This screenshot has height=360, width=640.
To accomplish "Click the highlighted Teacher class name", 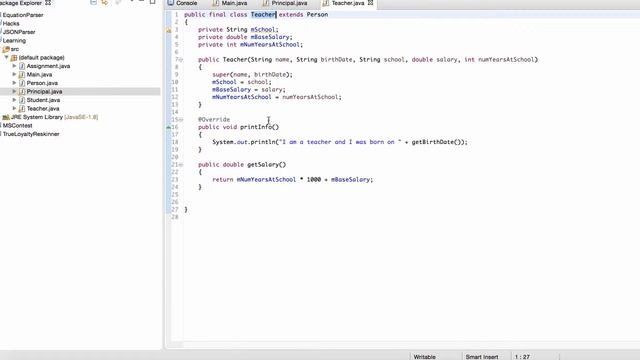I will coord(263,15).
